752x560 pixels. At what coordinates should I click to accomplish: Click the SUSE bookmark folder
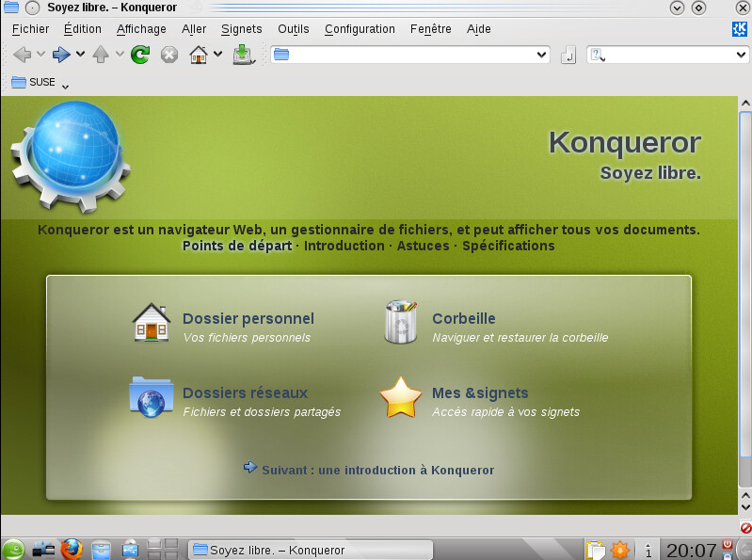coord(33,82)
